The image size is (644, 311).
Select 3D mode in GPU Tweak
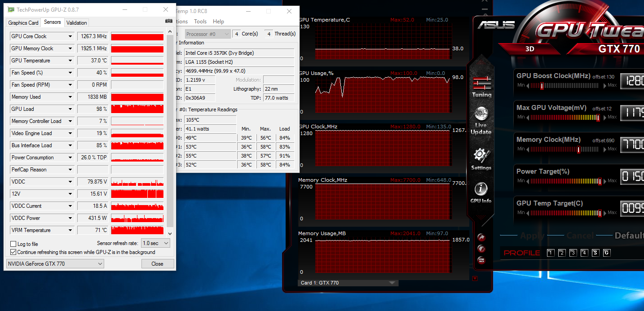pos(530,49)
